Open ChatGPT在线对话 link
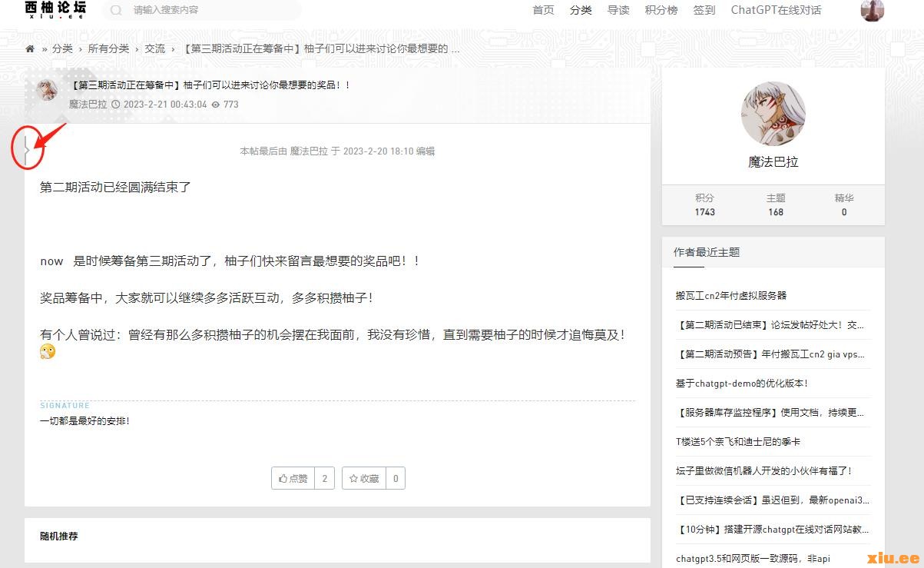Screen dimensions: 924x568 coord(776,10)
